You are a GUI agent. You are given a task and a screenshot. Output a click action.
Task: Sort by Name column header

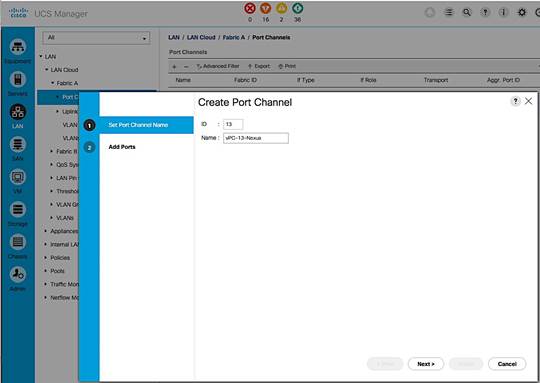183,80
